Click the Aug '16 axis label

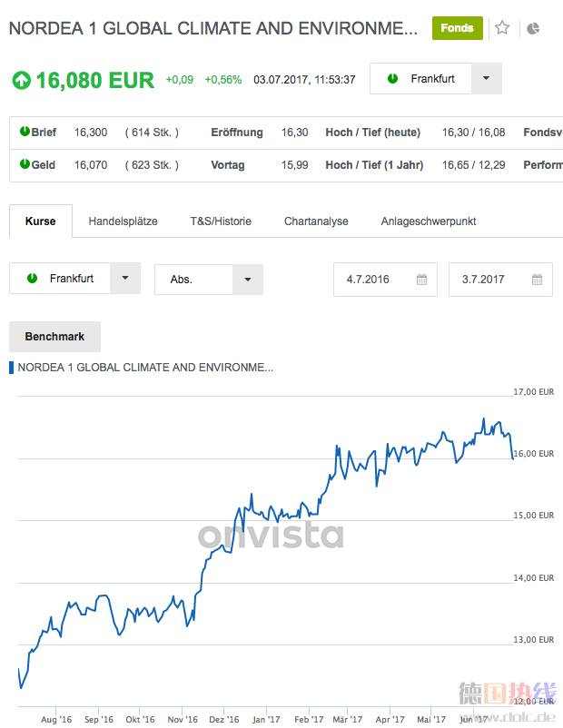56,719
